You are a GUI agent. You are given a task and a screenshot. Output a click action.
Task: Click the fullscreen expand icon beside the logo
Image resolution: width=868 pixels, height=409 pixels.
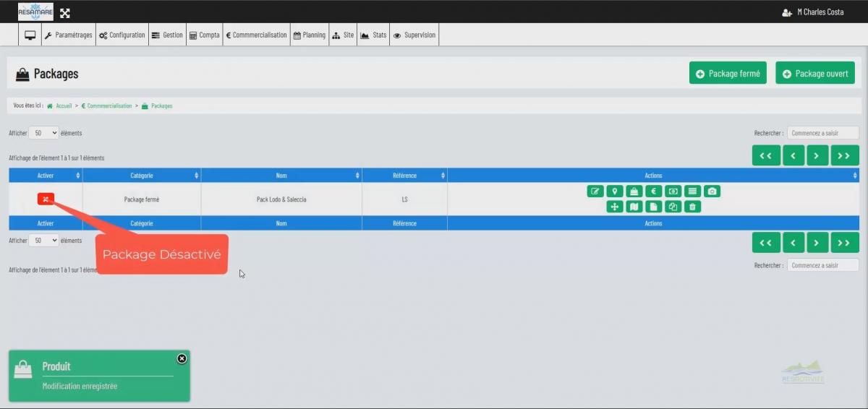click(x=65, y=12)
